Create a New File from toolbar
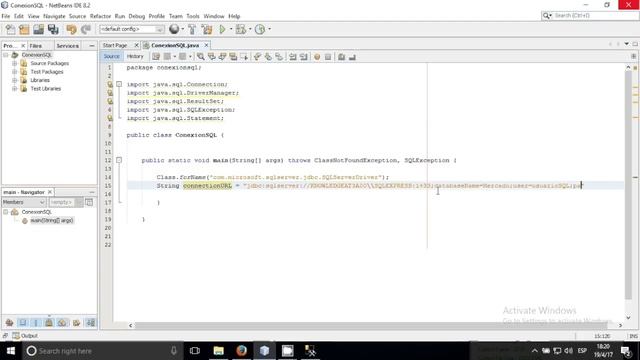The height and width of the screenshot is (360, 640). coord(10,29)
